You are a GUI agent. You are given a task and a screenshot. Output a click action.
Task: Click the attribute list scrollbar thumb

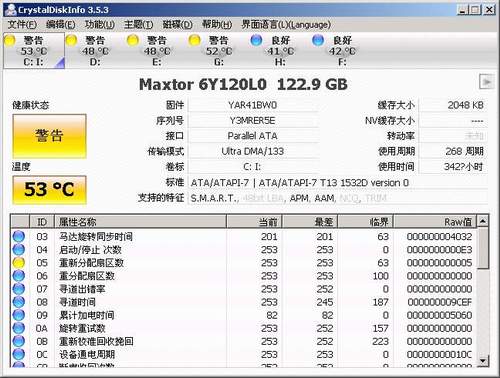pyautogui.click(x=483, y=248)
